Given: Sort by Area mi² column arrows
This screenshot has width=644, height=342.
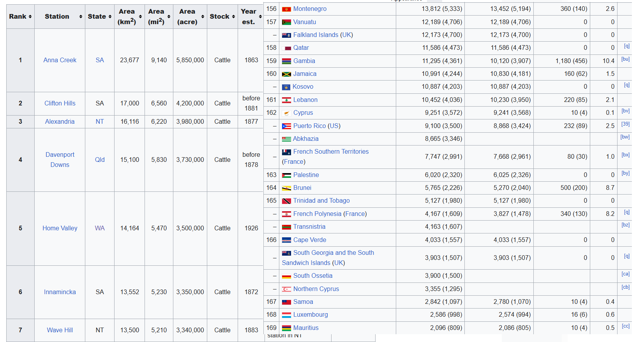Looking at the screenshot, I should click(x=169, y=17).
